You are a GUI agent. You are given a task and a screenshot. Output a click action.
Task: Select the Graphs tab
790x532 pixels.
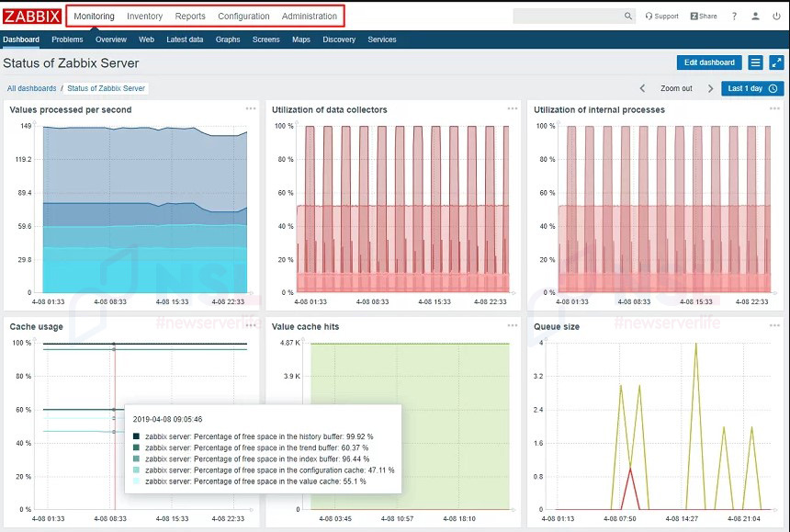pyautogui.click(x=228, y=40)
